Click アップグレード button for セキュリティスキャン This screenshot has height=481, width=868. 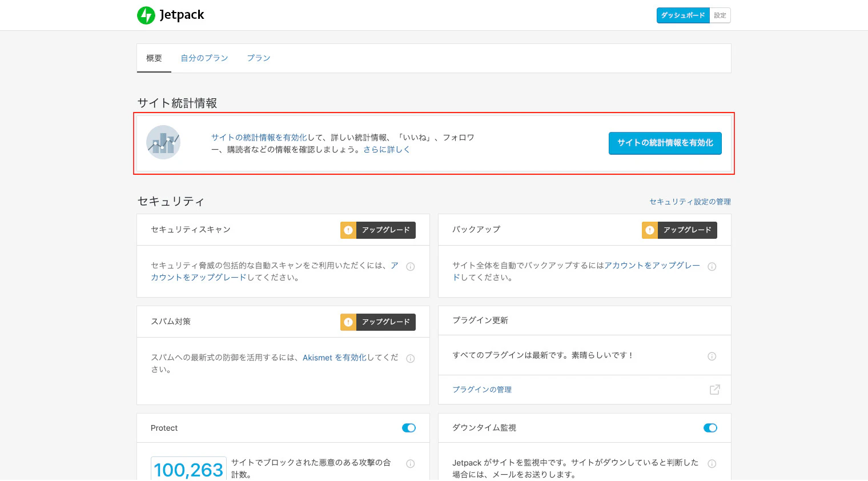point(378,230)
